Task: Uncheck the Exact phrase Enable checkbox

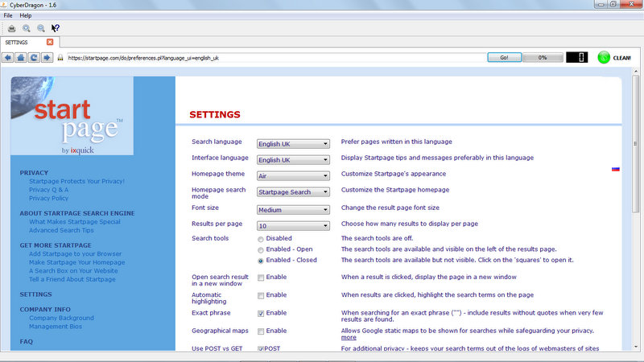Action: click(260, 314)
